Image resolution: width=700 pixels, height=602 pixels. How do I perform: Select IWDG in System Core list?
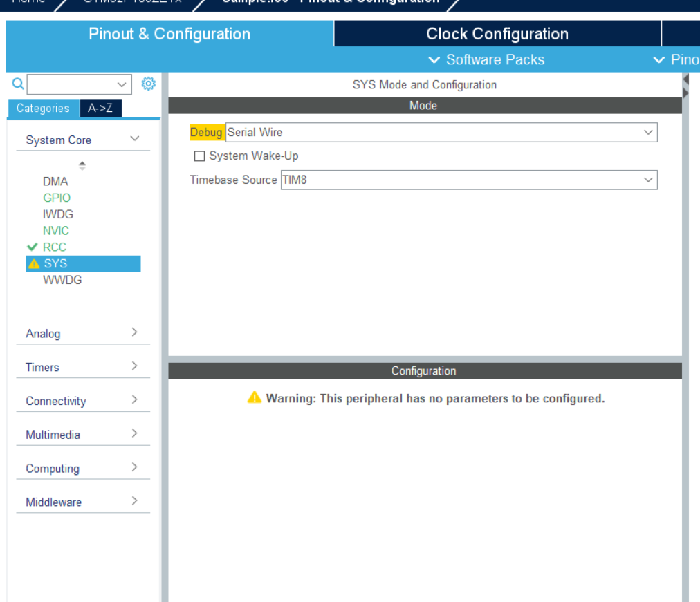pyautogui.click(x=57, y=214)
